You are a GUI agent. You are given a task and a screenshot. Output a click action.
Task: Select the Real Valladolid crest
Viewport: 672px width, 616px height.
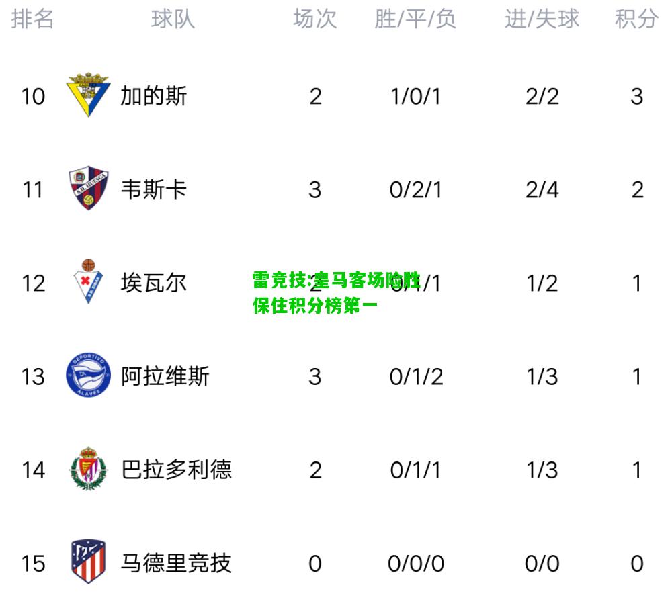(x=88, y=468)
